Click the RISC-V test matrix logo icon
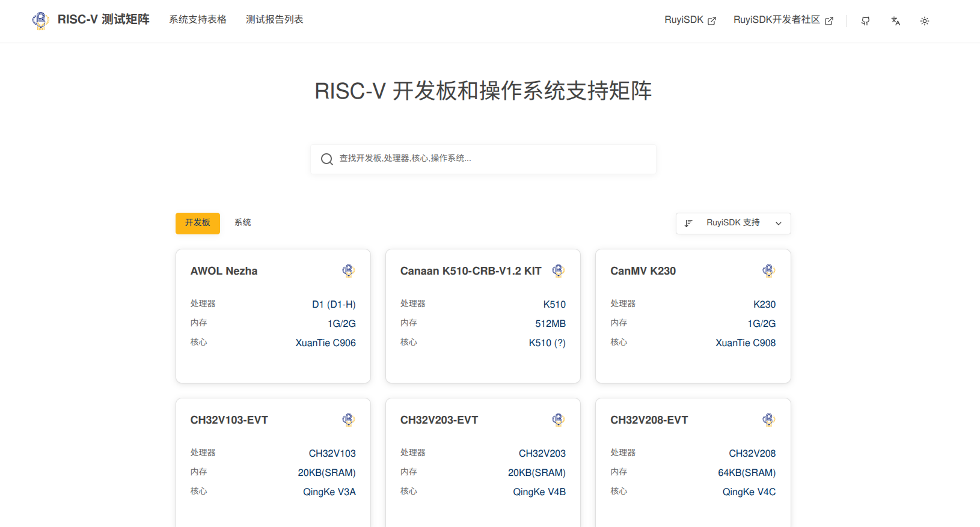 40,20
